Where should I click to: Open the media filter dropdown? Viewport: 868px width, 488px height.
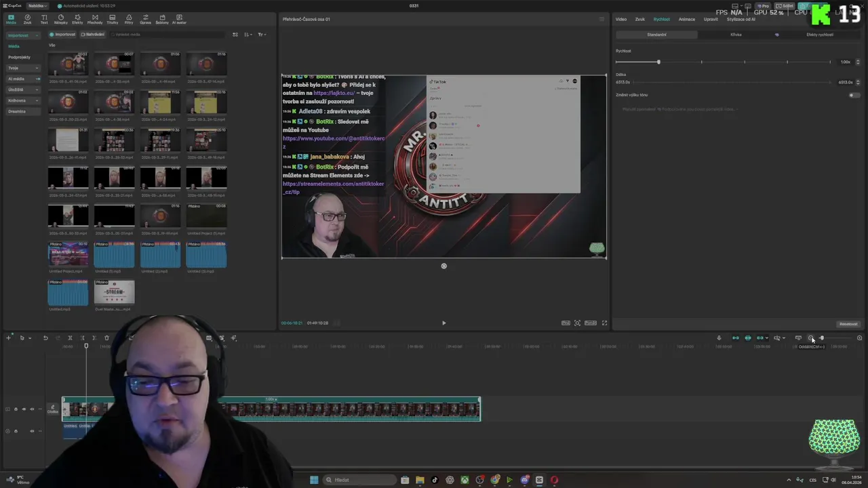click(x=262, y=35)
